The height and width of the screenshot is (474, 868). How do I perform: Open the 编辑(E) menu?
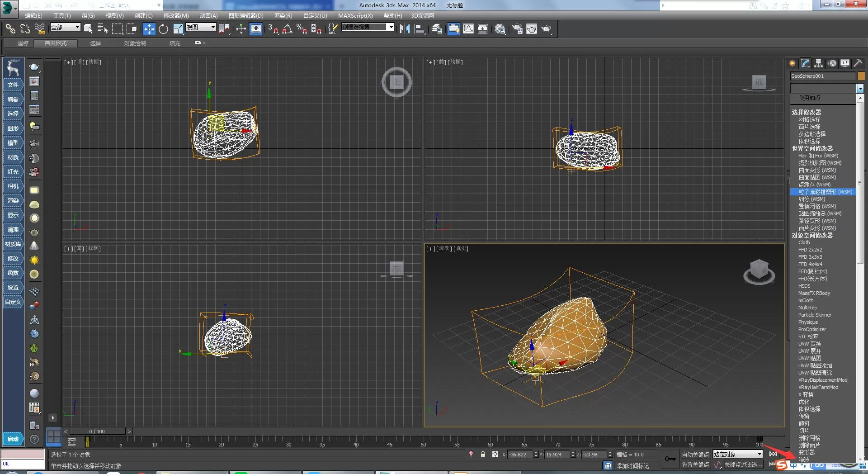click(x=33, y=15)
